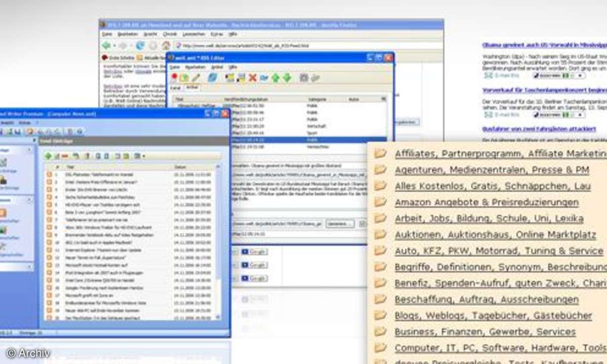Open Computer, IT, PC, Software link
The height and width of the screenshot is (364, 607).
[x=501, y=348]
